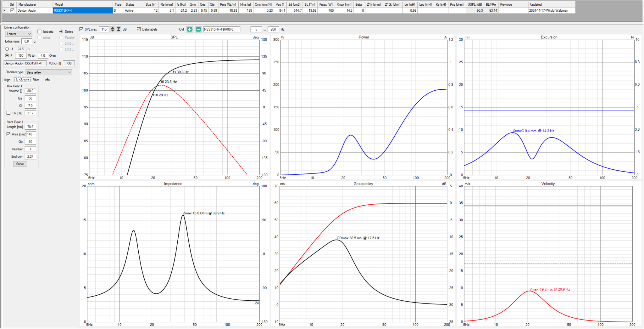Click the upper frequency limit 200 field

click(273, 29)
